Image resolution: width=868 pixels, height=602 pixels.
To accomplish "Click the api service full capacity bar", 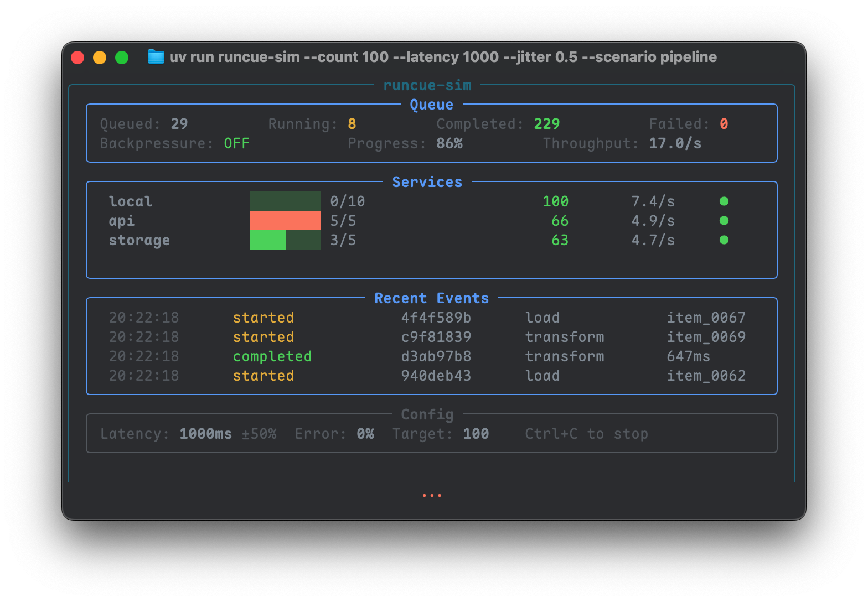I will pyautogui.click(x=285, y=221).
